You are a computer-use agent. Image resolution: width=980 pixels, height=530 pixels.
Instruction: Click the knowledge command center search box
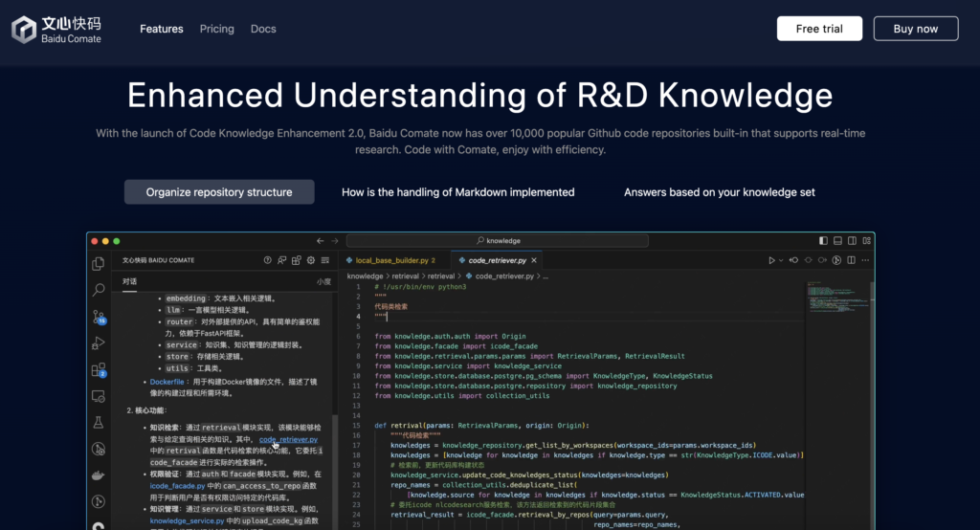tap(498, 241)
